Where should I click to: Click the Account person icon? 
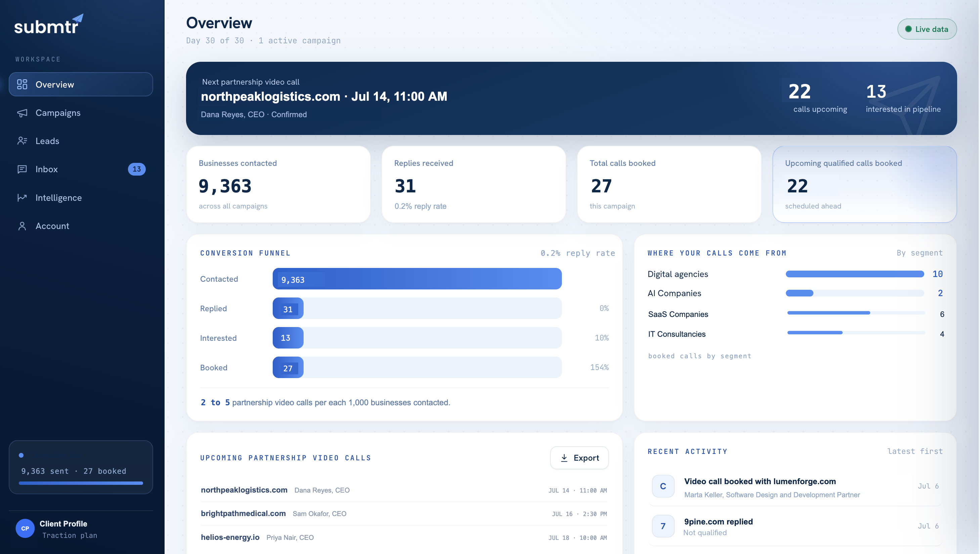(22, 226)
